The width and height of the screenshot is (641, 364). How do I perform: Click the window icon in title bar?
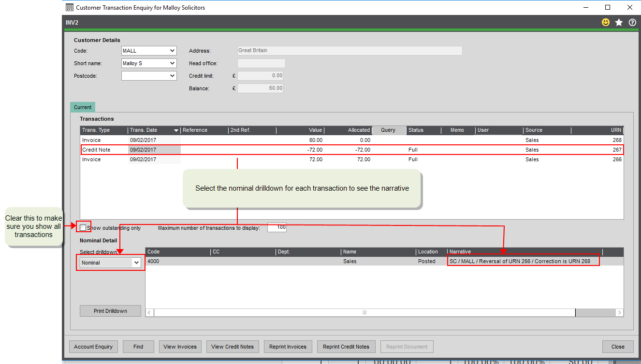point(70,7)
